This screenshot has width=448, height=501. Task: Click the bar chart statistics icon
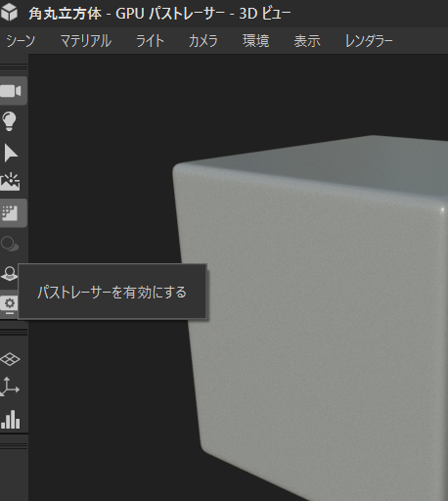click(x=11, y=419)
